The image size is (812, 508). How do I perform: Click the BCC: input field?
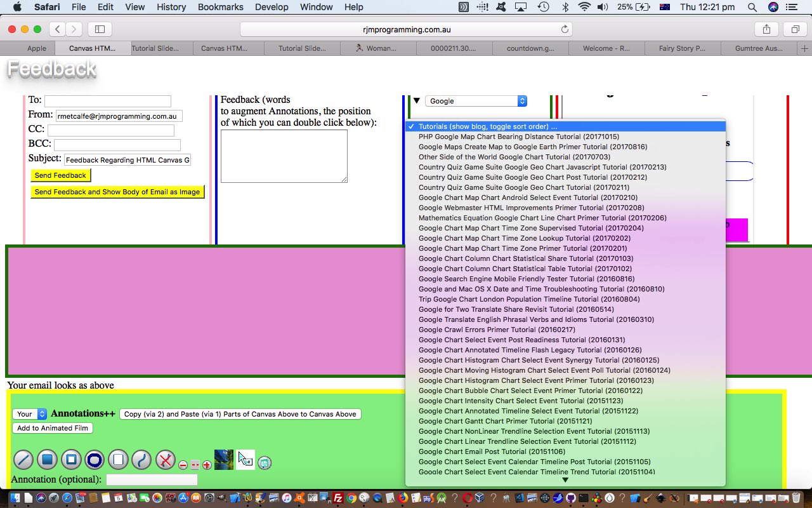pyautogui.click(x=117, y=145)
